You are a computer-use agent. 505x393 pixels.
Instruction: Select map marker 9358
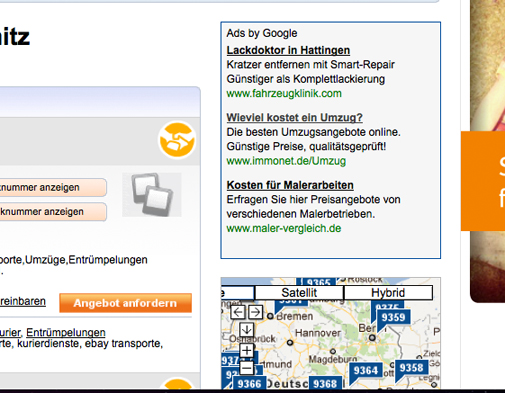411,368
